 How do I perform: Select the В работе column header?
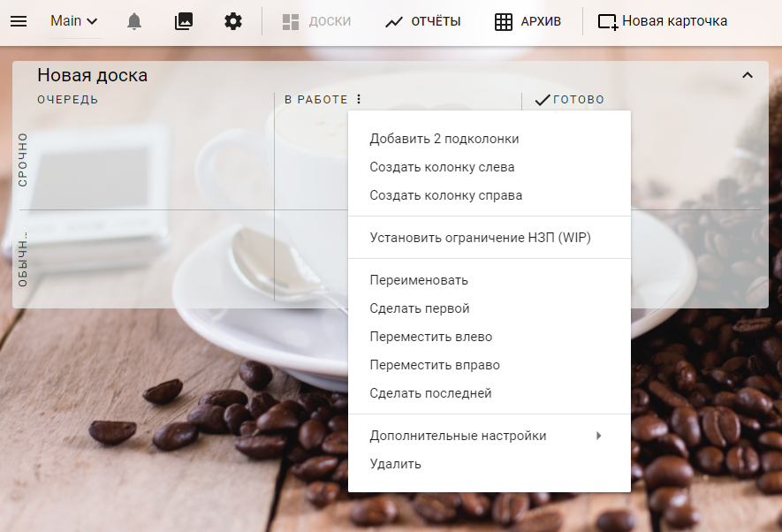pos(315,100)
